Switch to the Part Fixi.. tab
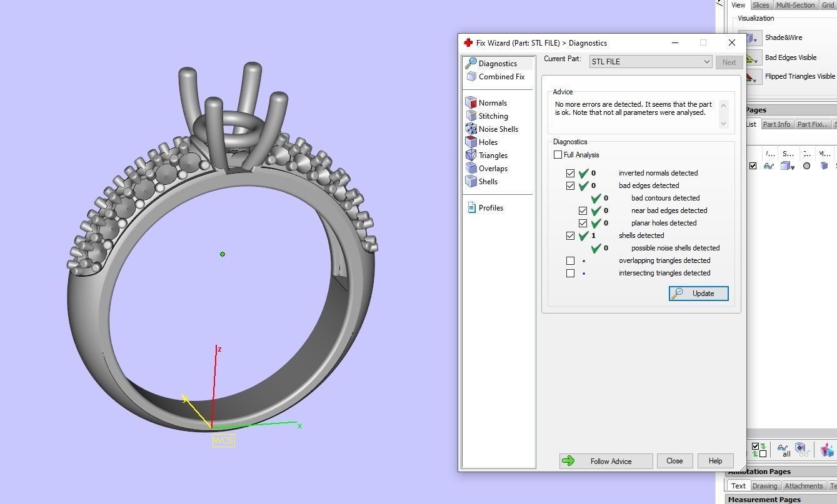 [813, 124]
